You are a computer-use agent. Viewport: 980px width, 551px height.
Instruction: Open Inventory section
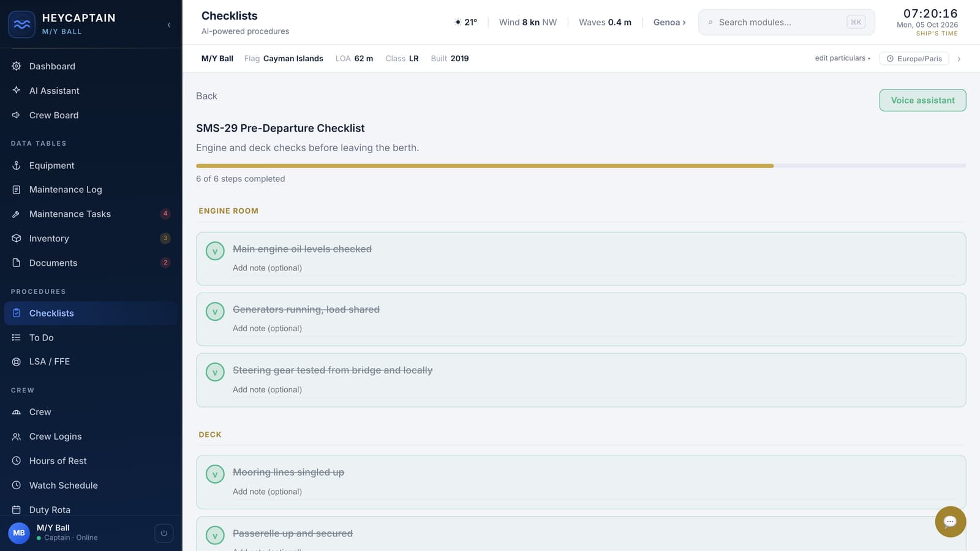(91, 239)
